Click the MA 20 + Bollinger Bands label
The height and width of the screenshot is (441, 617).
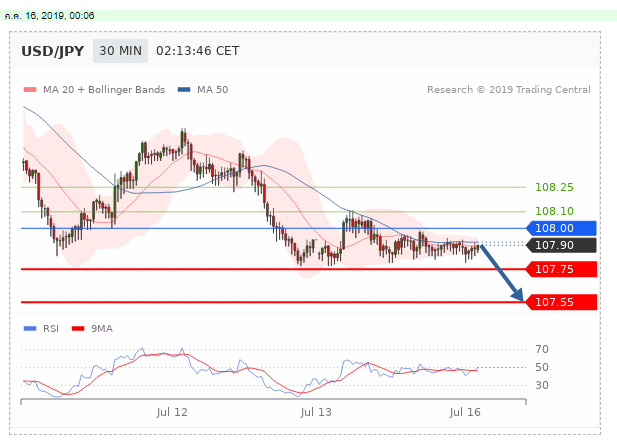tap(104, 90)
